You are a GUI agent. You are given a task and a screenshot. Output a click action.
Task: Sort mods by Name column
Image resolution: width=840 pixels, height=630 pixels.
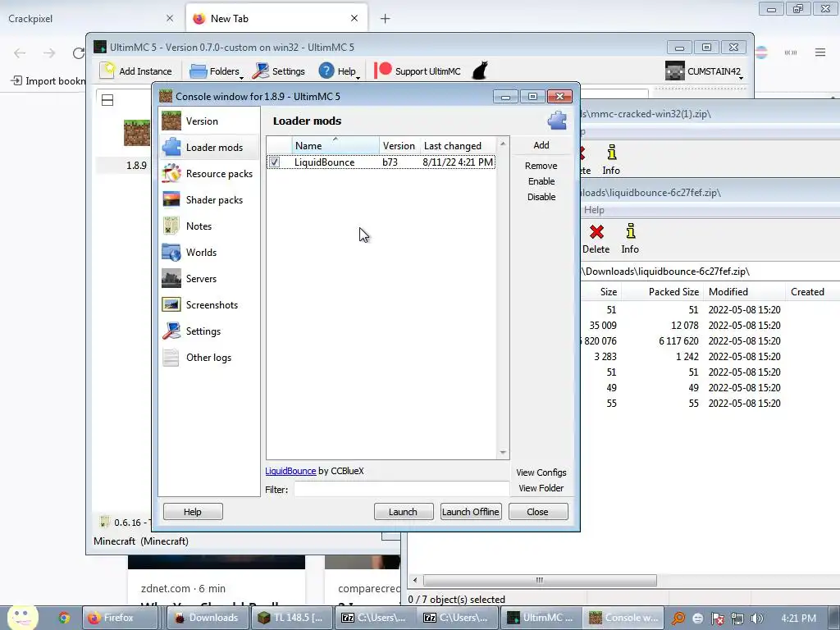pyautogui.click(x=336, y=146)
